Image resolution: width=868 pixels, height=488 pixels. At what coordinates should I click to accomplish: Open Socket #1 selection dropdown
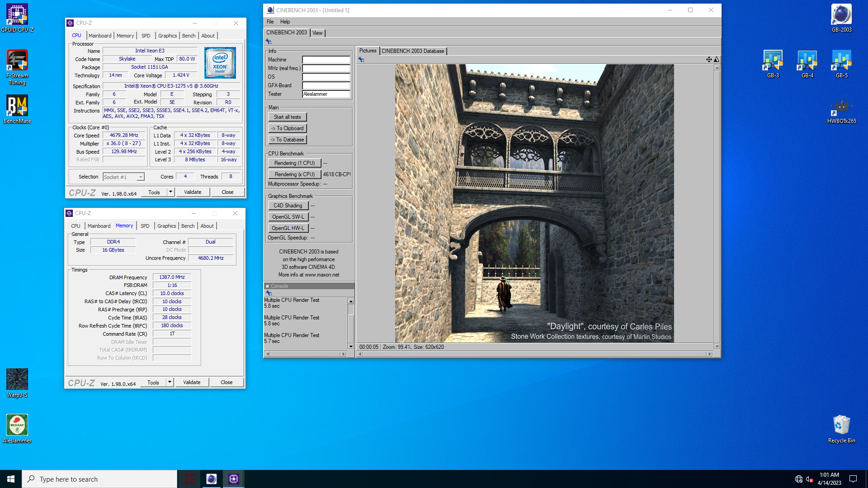[123, 177]
